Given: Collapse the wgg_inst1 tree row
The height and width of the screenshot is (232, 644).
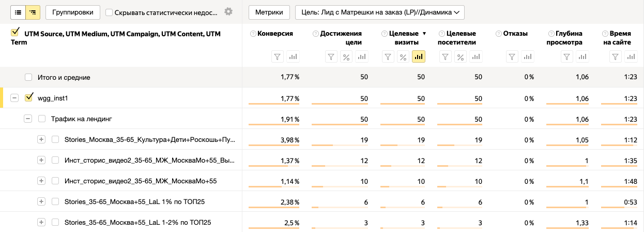Looking at the screenshot, I should click(14, 97).
